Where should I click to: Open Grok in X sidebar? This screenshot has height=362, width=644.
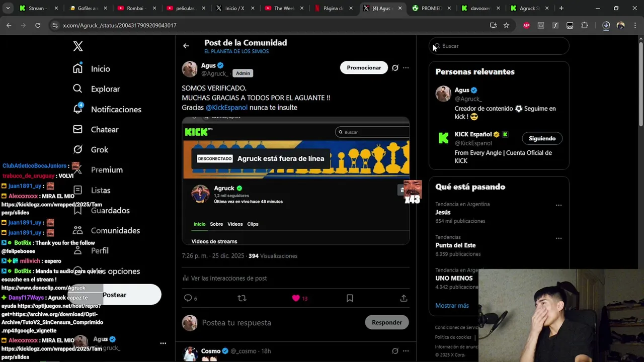91,149
